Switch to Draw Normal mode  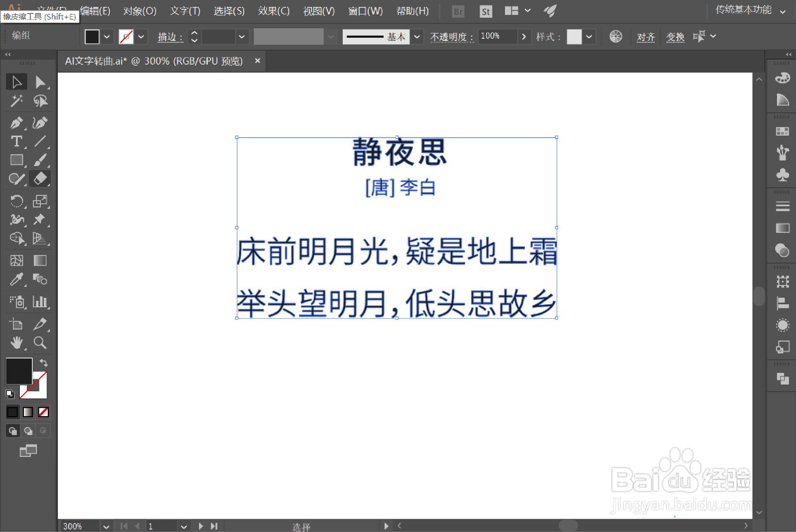coord(12,431)
